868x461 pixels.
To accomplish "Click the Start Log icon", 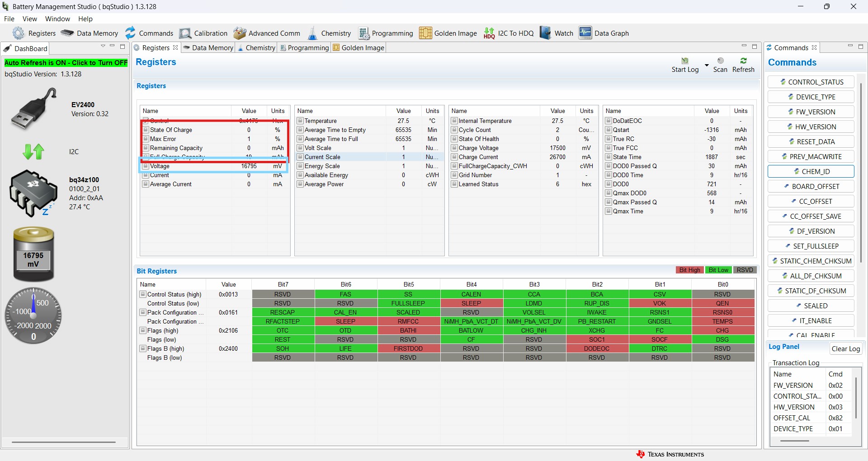I will click(685, 61).
